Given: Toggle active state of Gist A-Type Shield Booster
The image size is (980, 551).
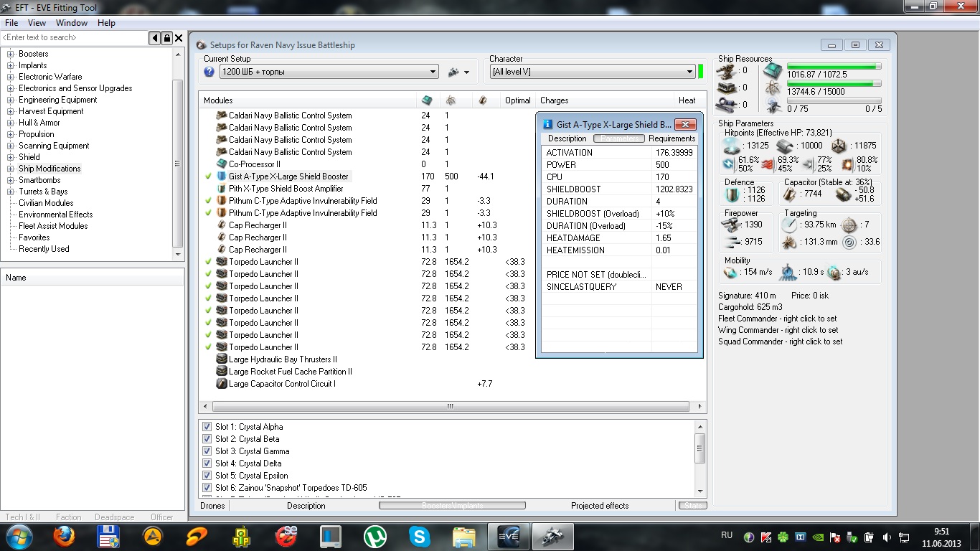Looking at the screenshot, I should click(x=208, y=176).
